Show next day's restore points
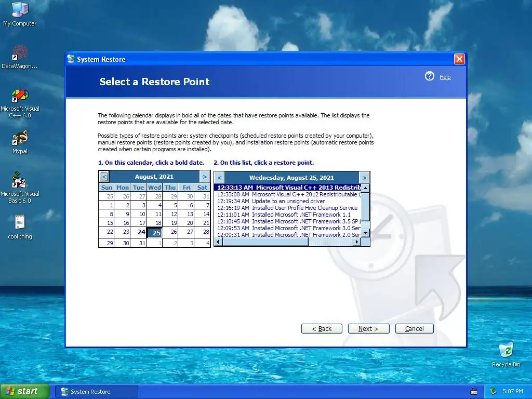The height and width of the screenshot is (399, 532). click(364, 178)
